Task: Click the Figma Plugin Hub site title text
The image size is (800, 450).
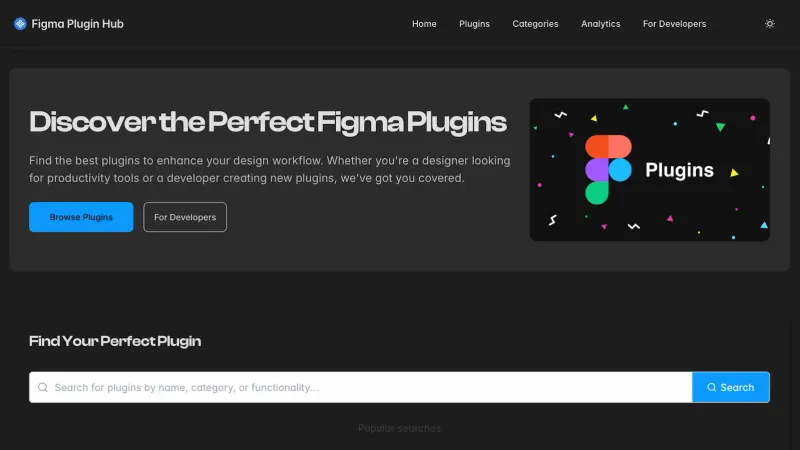Action: 77,24
